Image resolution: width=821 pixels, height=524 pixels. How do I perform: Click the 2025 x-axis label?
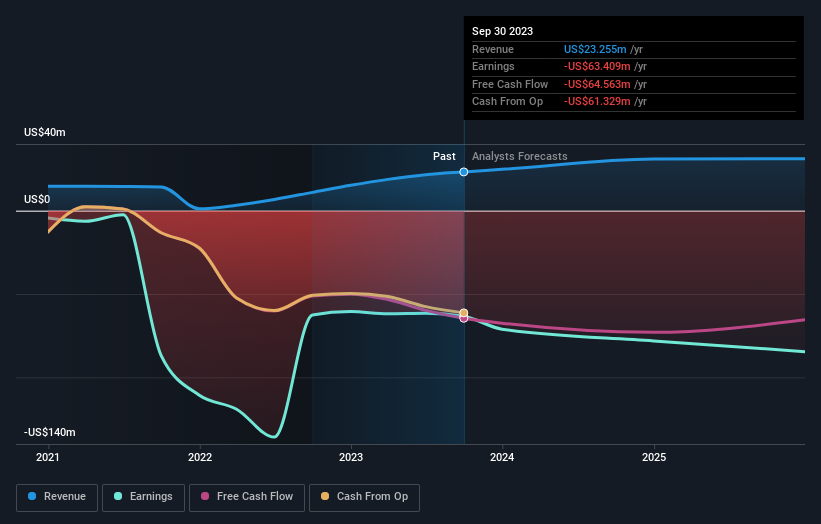click(x=654, y=458)
